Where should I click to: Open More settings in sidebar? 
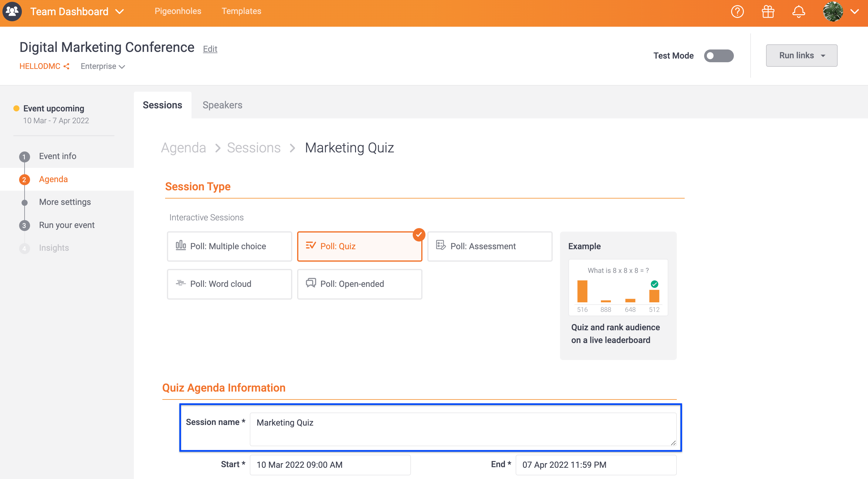click(x=65, y=202)
